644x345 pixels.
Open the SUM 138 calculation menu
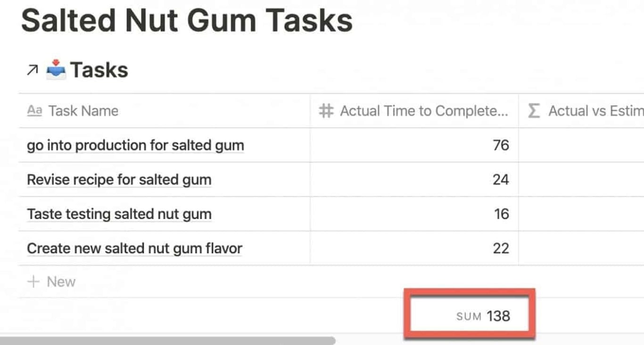[x=483, y=316]
